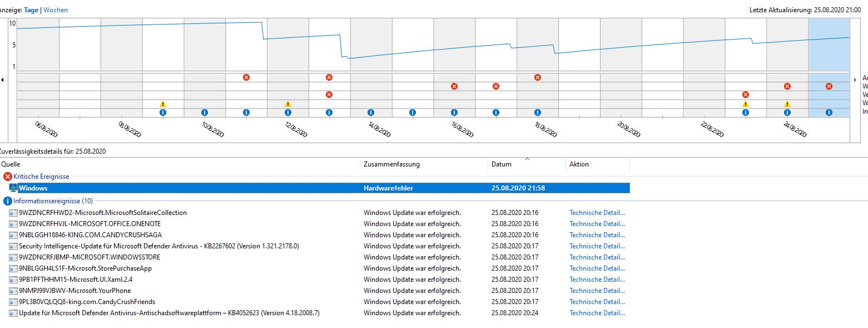Select yellow warning icon on 12.08.2020
The height and width of the screenshot is (328, 868).
287,104
